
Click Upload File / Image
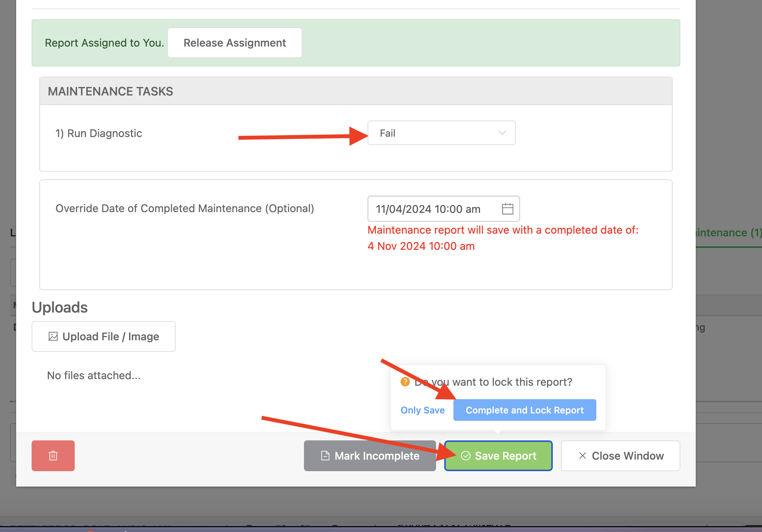click(x=103, y=336)
